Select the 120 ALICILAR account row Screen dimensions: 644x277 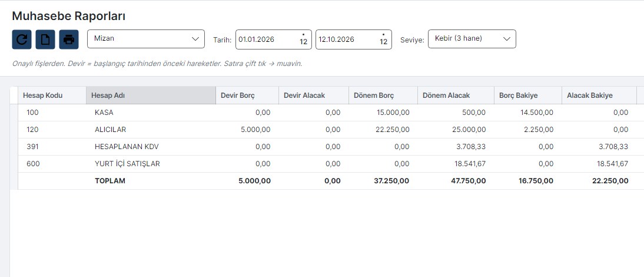coord(327,130)
